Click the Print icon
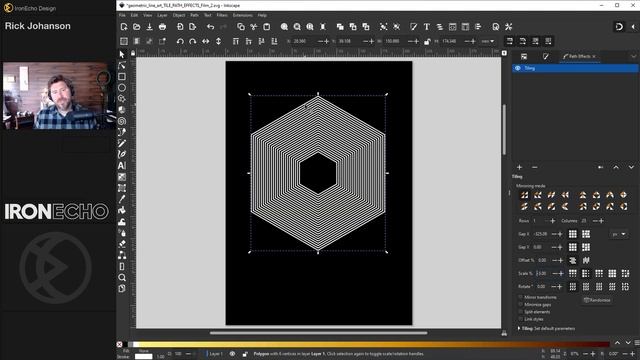640x360 pixels. point(162,27)
